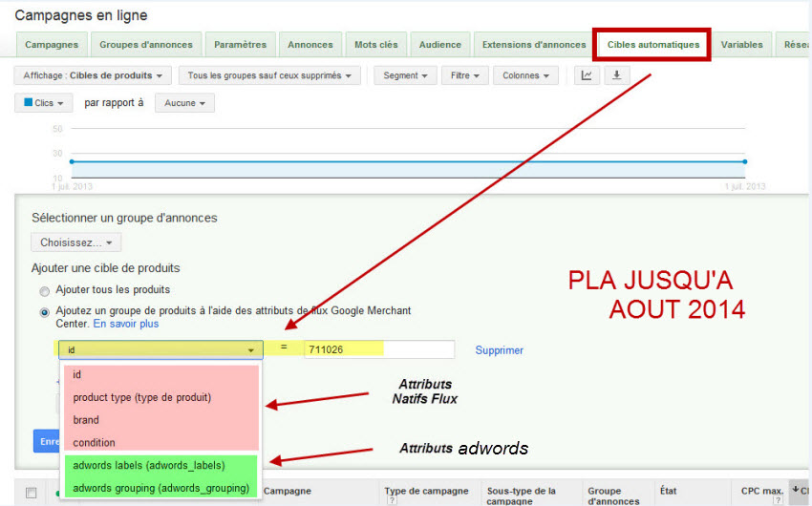The width and height of the screenshot is (812, 506).
Task: Switch to the Extensions d'annonces tab
Action: point(534,45)
